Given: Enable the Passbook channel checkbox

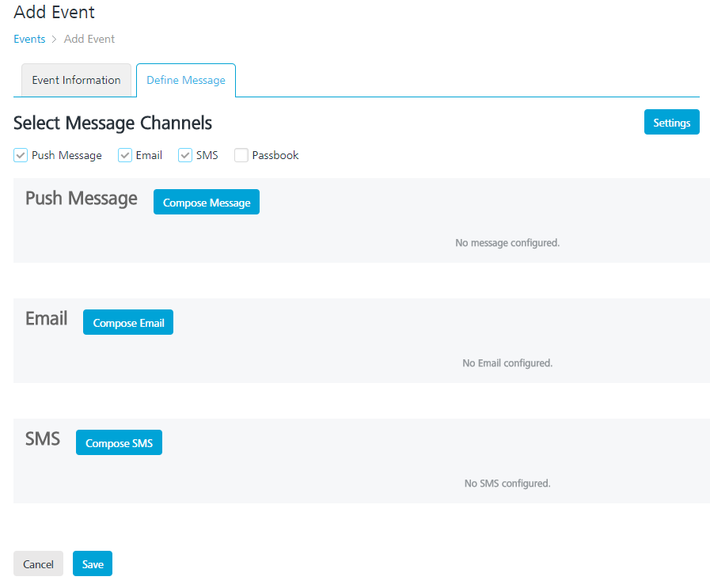Looking at the screenshot, I should tap(241, 155).
